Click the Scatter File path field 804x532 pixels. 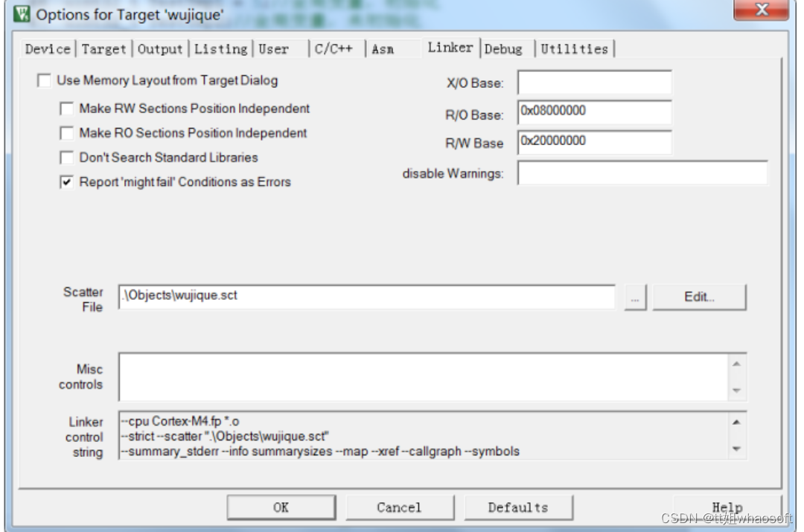[366, 297]
